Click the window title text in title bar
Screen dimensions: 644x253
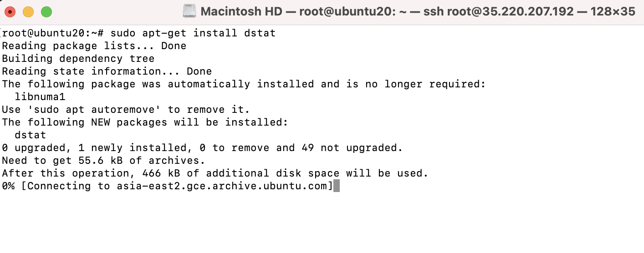(x=418, y=11)
